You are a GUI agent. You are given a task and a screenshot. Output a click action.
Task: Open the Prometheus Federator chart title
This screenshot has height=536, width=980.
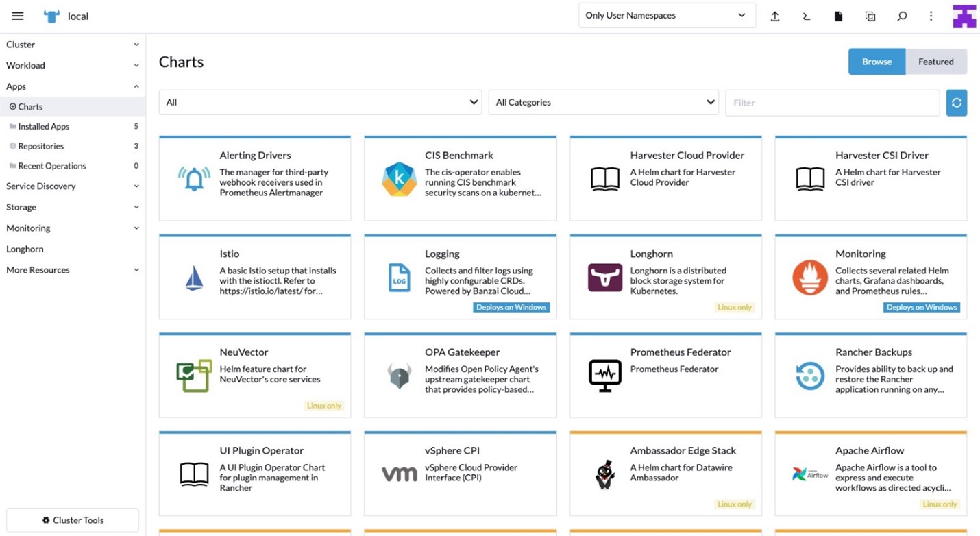point(681,352)
